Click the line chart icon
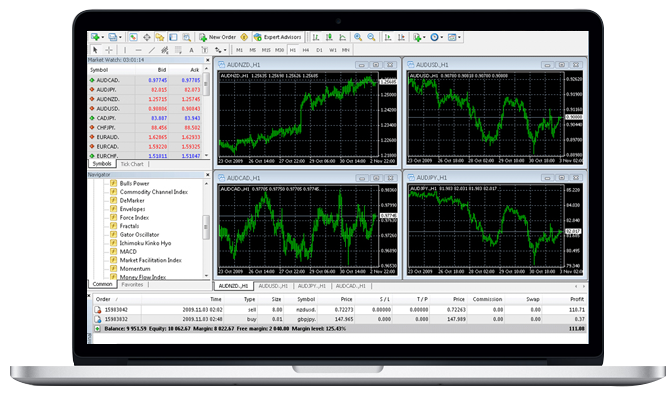 pos(342,37)
